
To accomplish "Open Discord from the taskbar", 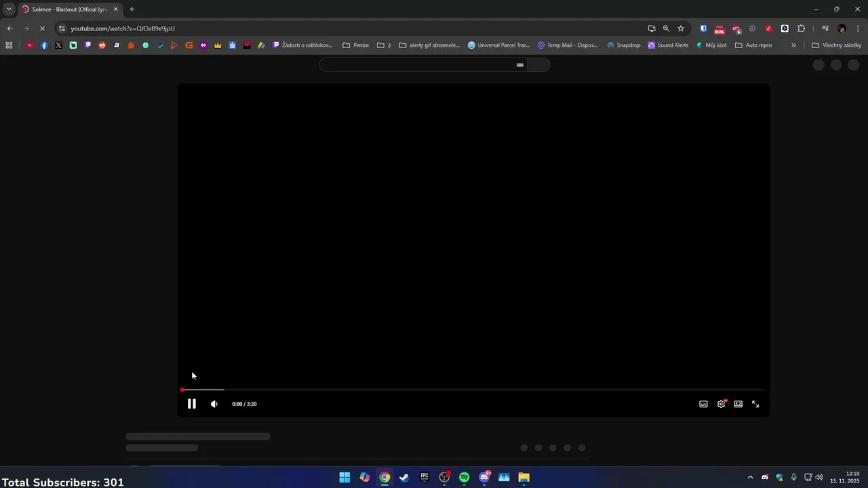I will coord(484,477).
